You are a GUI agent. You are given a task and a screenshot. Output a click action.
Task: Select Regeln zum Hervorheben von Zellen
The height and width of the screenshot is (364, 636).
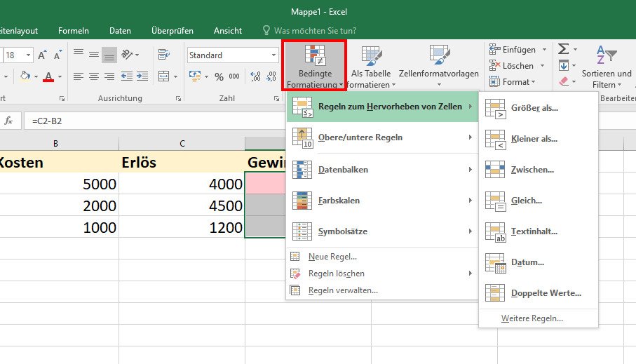382,107
